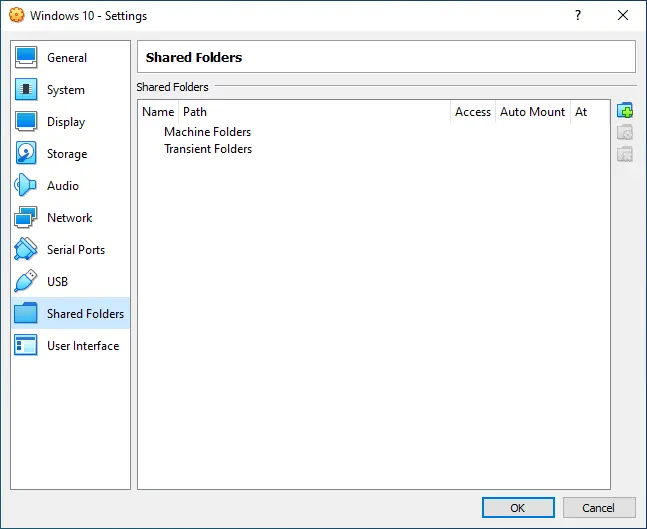The width and height of the screenshot is (647, 529).
Task: Click the VirtualBox settings title icon
Action: [17, 15]
